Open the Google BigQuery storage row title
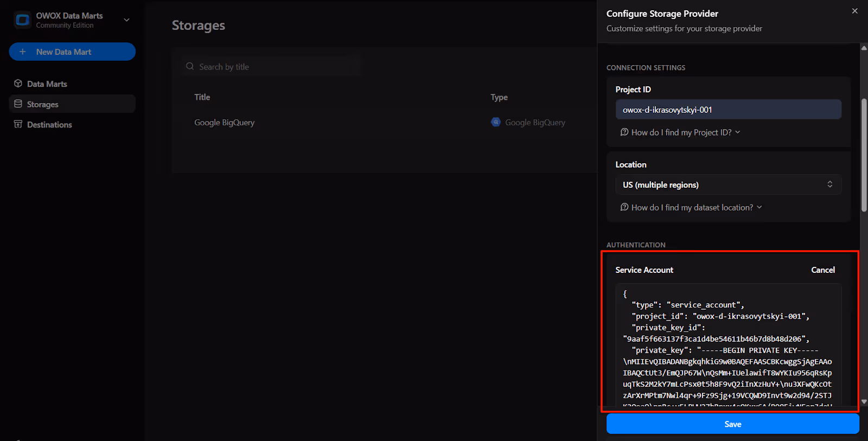868x441 pixels. coord(225,123)
